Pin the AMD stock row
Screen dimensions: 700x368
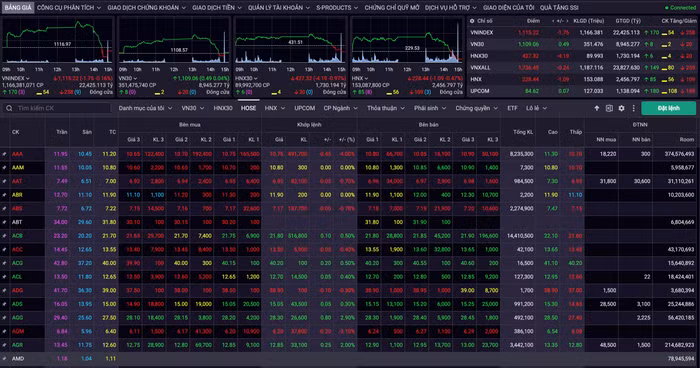tap(4, 358)
